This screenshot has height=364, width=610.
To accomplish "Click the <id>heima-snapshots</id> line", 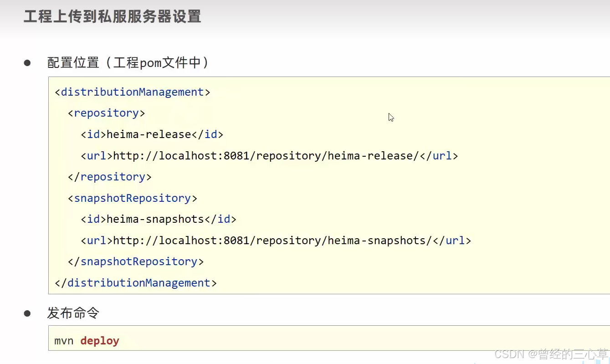I will [159, 219].
